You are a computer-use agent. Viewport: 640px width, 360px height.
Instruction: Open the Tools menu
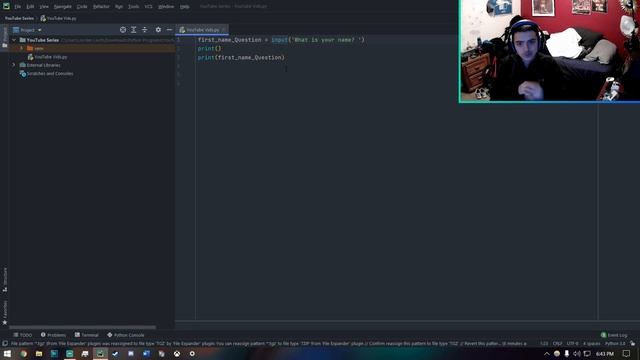[133, 7]
